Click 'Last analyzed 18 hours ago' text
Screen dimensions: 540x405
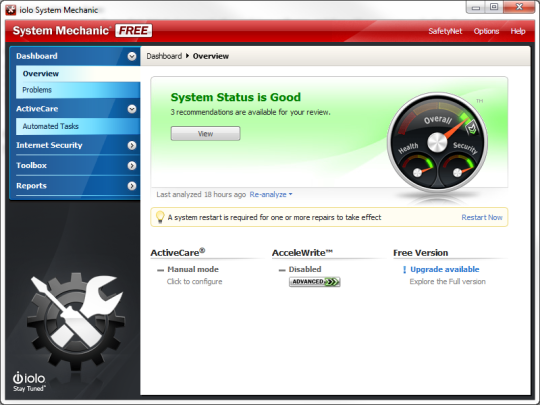pos(201,195)
